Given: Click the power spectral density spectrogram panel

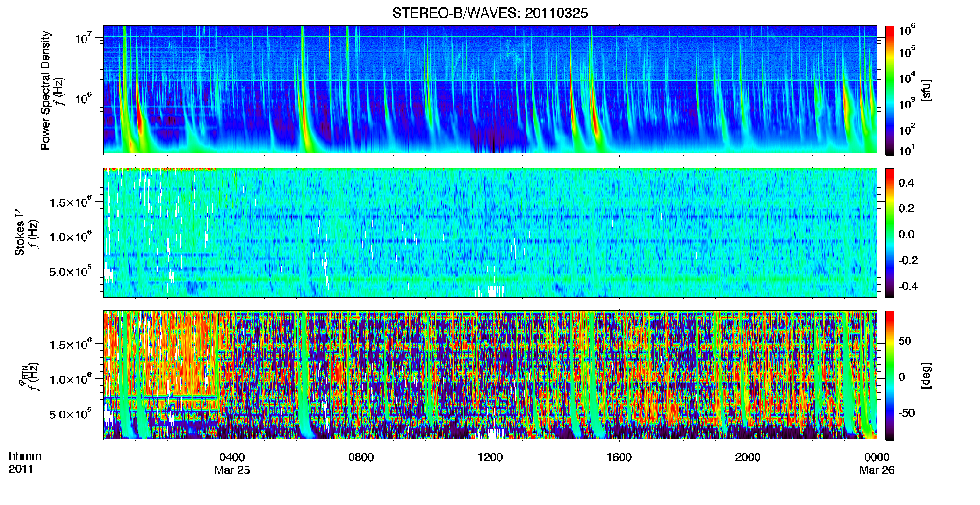Looking at the screenshot, I should [490, 90].
